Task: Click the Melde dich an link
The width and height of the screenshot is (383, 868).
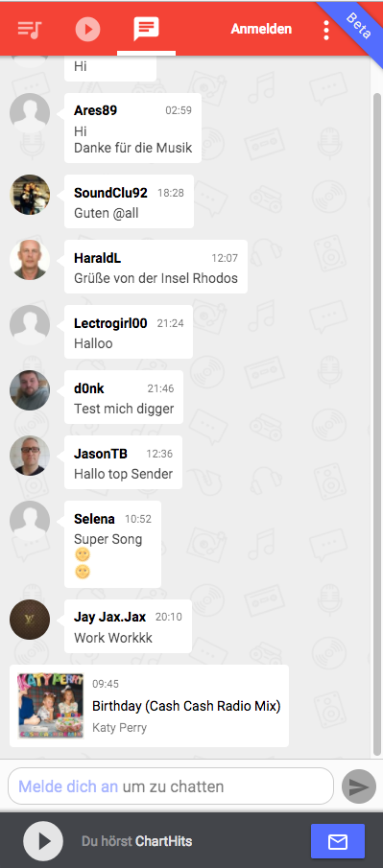Action: [68, 786]
